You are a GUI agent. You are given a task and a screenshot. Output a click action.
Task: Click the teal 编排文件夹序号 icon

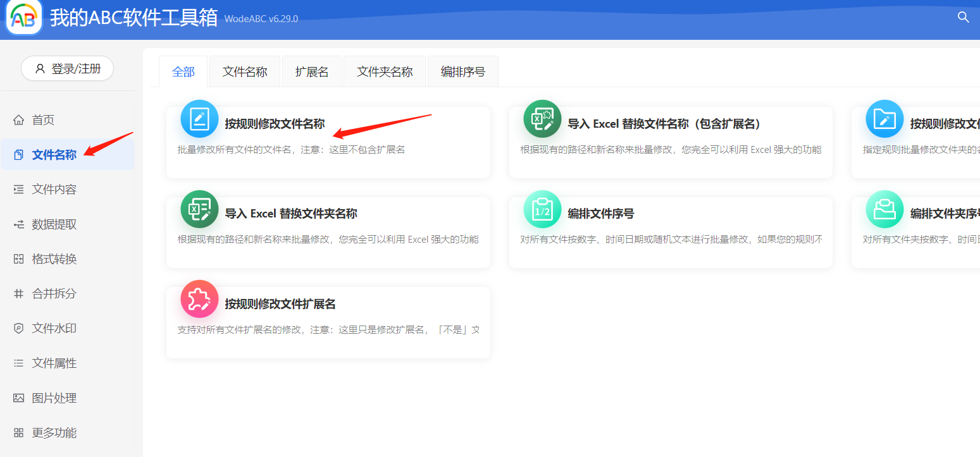(884, 209)
